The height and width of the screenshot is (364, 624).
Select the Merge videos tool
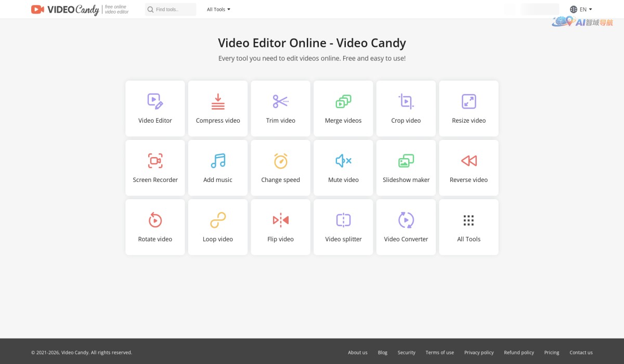[x=343, y=108]
